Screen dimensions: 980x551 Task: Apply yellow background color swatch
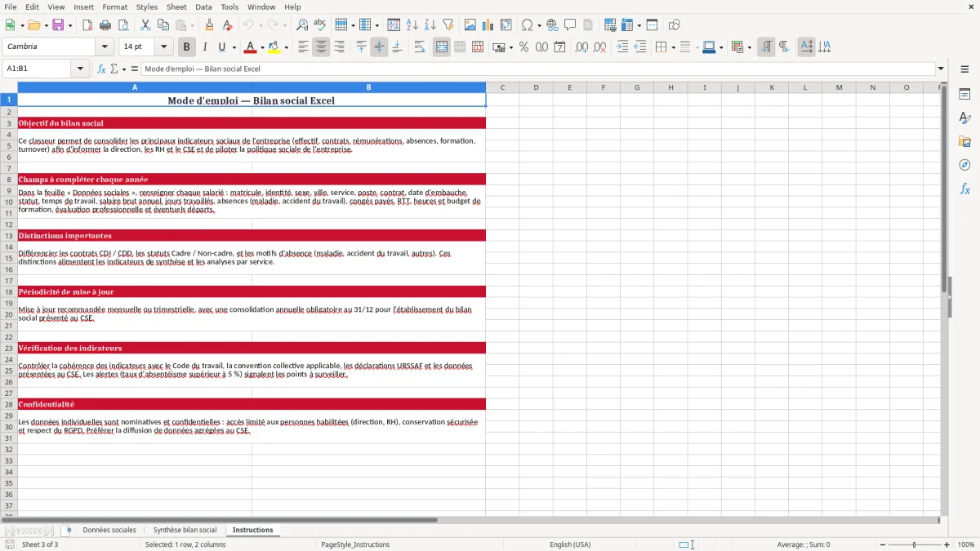[274, 47]
